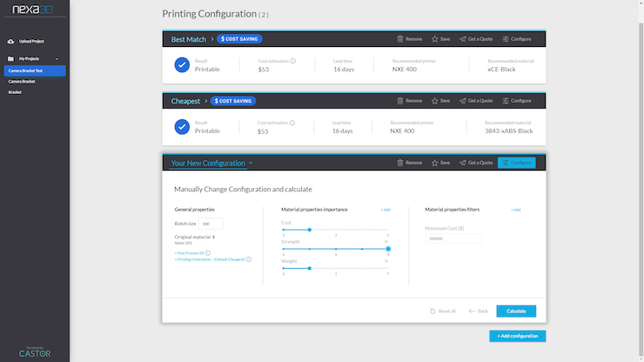Toggle the active Configure button on Your New Configuration
Viewport: 644px width, 362px height.
tap(516, 163)
